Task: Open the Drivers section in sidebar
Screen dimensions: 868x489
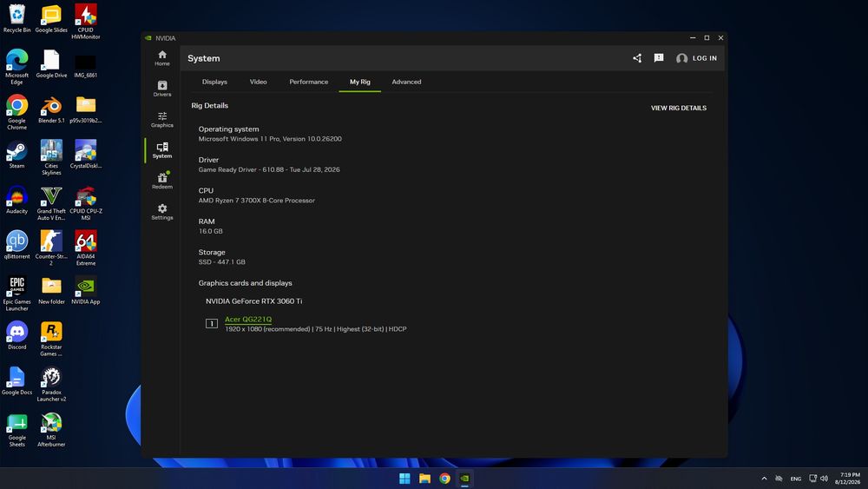Action: click(162, 89)
